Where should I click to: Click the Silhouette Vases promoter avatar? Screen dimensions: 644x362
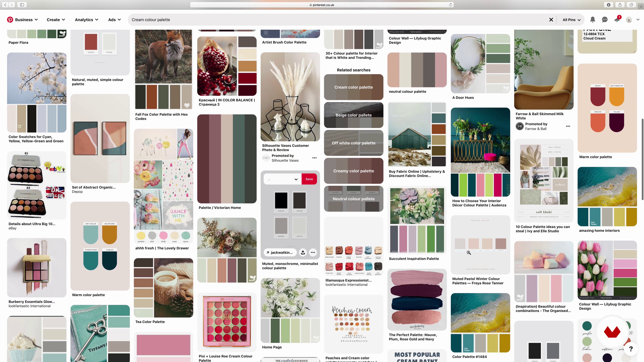(266, 158)
